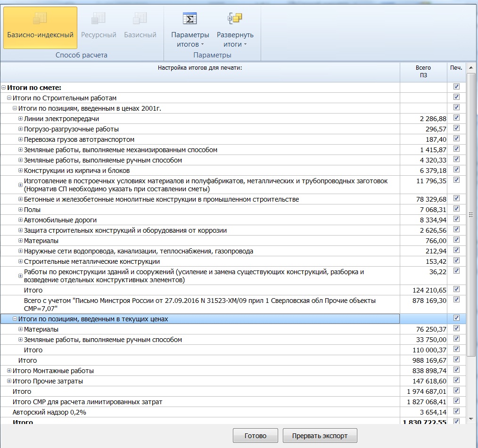Click the Базисный calculation method icon
This screenshot has width=478, height=448.
[140, 19]
